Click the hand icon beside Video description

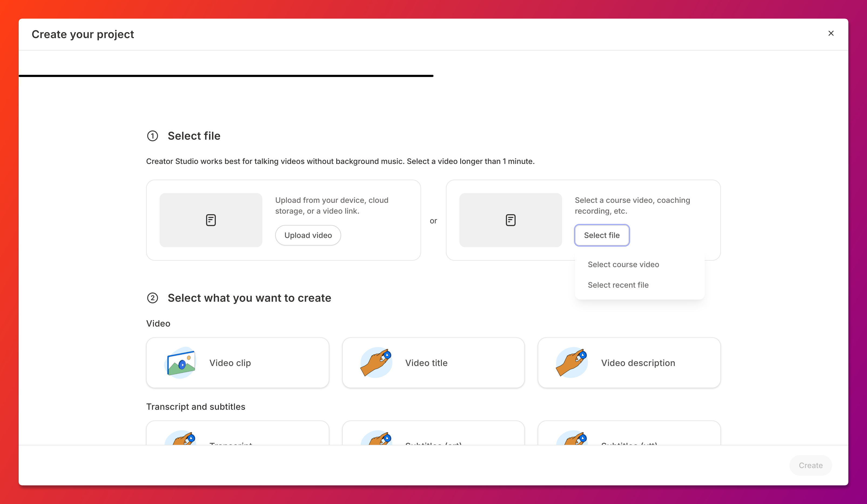pyautogui.click(x=572, y=363)
